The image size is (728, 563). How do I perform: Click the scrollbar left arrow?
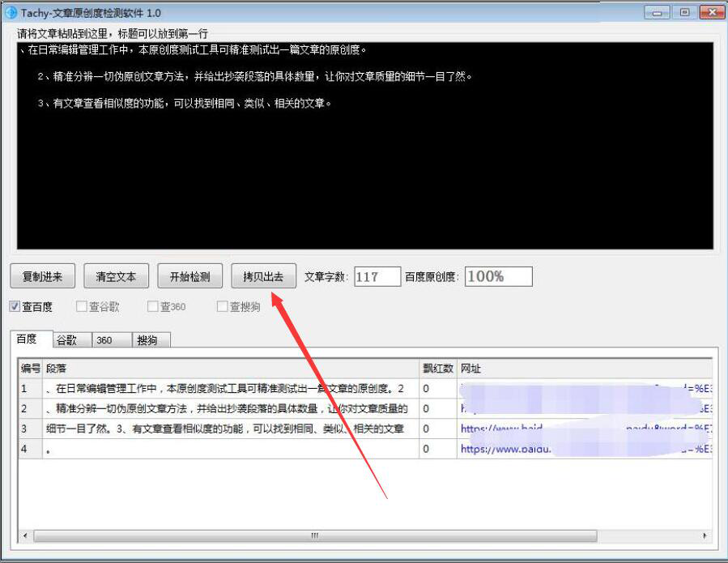(25, 535)
